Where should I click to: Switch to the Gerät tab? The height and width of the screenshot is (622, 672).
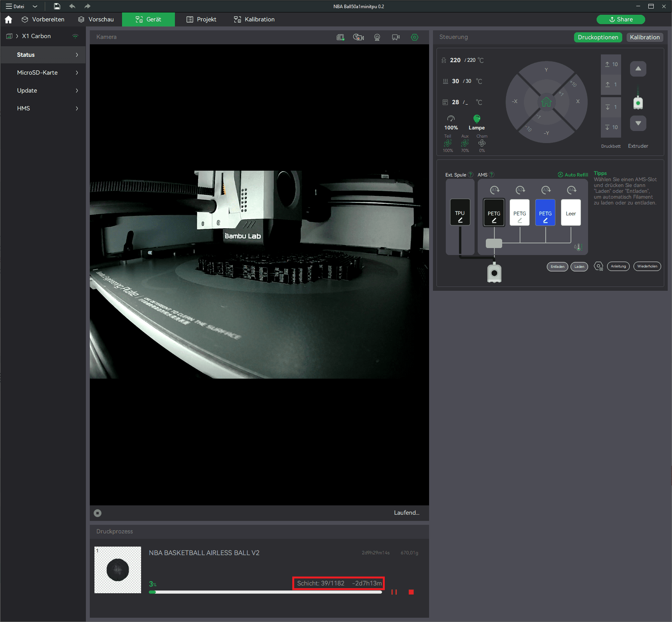(x=148, y=19)
